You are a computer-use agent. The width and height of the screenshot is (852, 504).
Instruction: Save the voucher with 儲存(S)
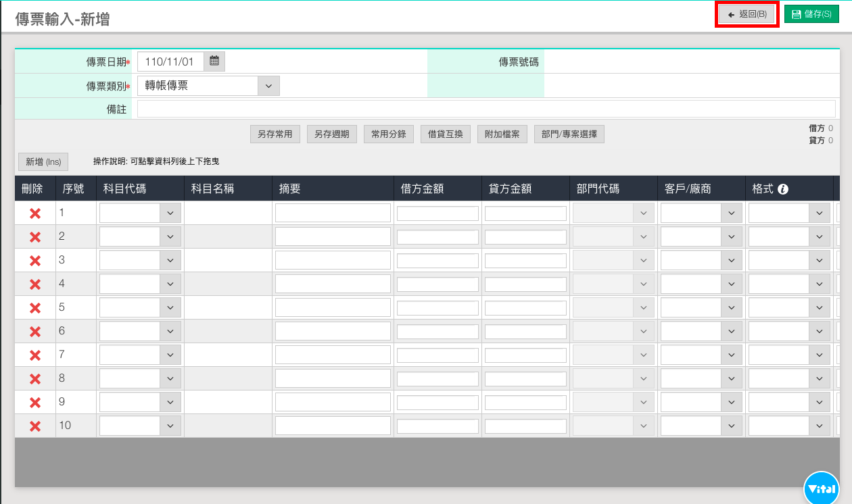[811, 14]
